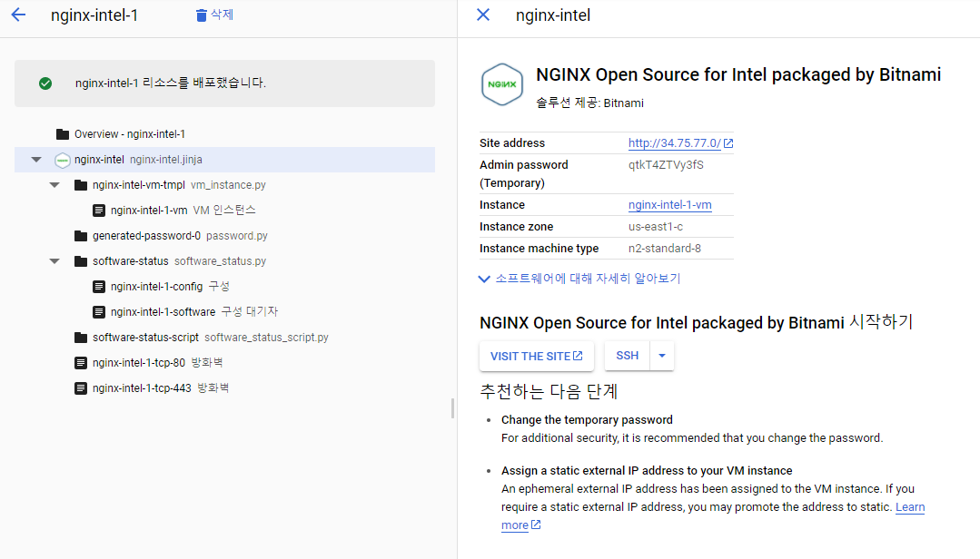Screen dimensions: 980x559
Task: Select software-status-script row
Action: tap(224, 338)
